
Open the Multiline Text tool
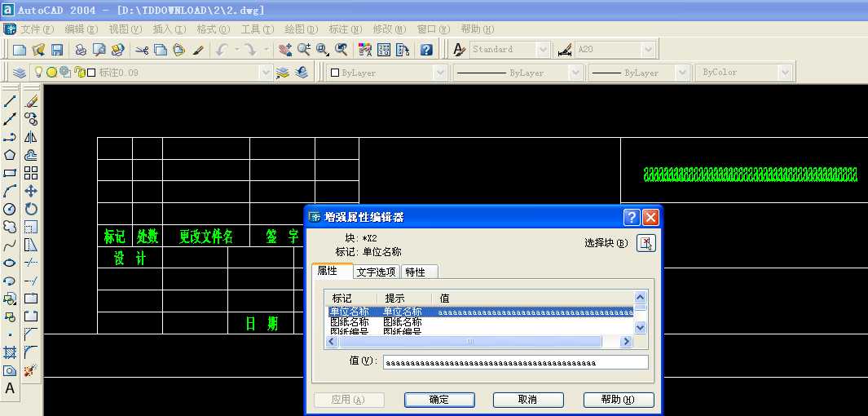[10, 388]
